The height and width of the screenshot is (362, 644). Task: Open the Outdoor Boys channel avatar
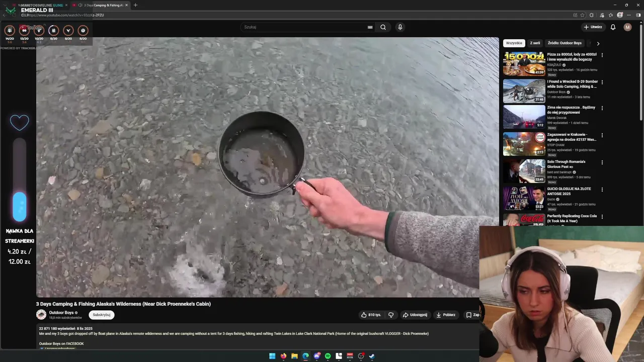(41, 315)
